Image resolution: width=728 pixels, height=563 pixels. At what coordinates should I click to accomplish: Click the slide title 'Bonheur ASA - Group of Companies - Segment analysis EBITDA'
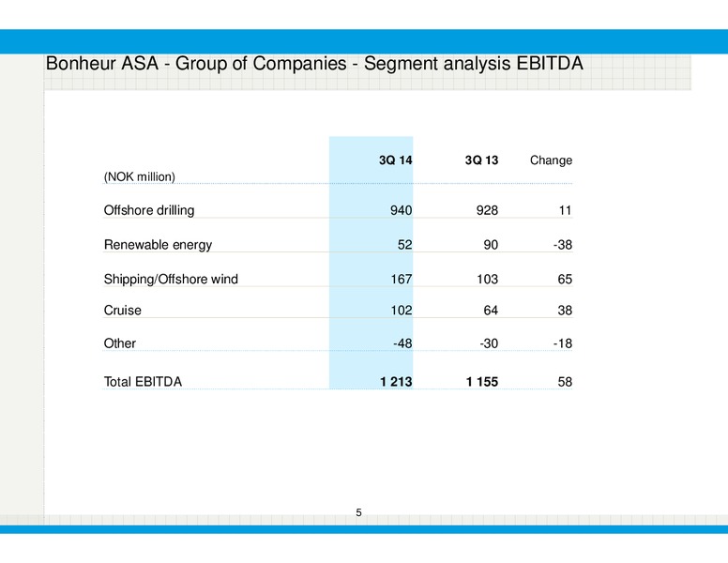(x=314, y=64)
